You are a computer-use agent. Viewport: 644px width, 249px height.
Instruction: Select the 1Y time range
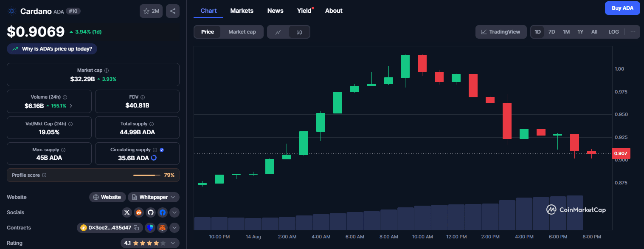pyautogui.click(x=580, y=32)
